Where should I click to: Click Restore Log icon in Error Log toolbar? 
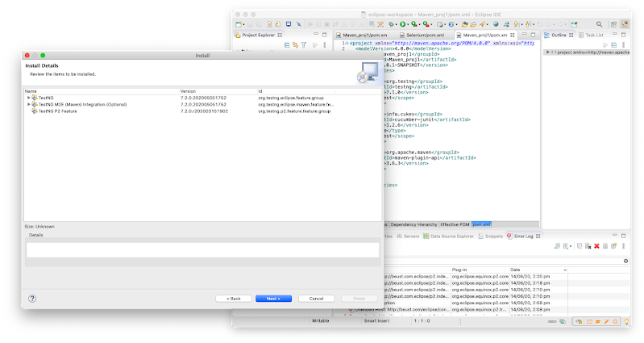click(613, 246)
